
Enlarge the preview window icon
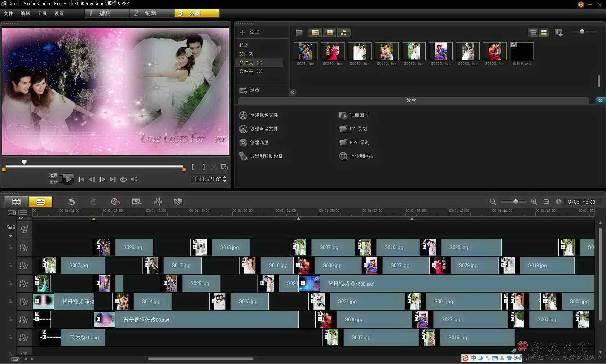point(224,167)
